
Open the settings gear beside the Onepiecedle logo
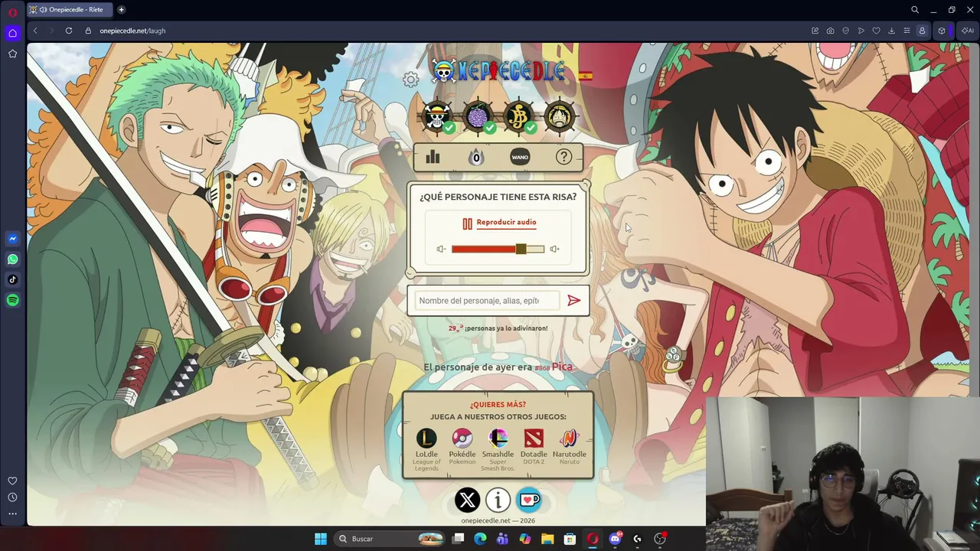click(x=411, y=80)
